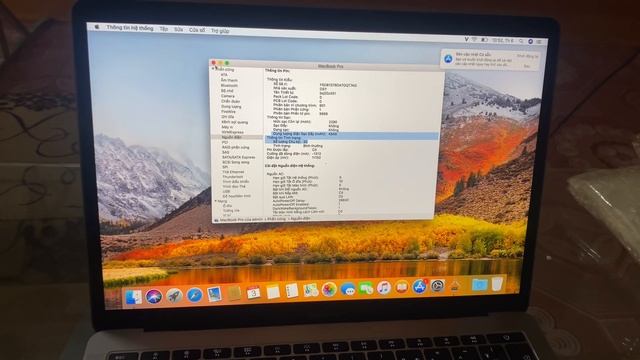This screenshot has width=640, height=360.
Task: Open Notification Center icon in menu bar
Action: click(539, 42)
